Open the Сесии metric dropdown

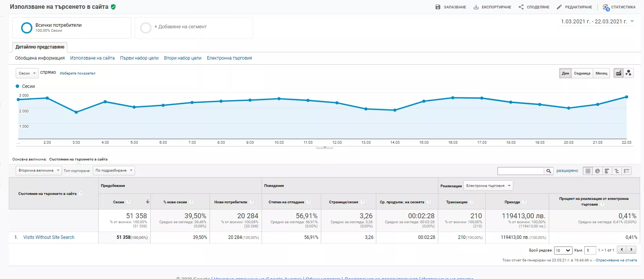click(x=27, y=73)
